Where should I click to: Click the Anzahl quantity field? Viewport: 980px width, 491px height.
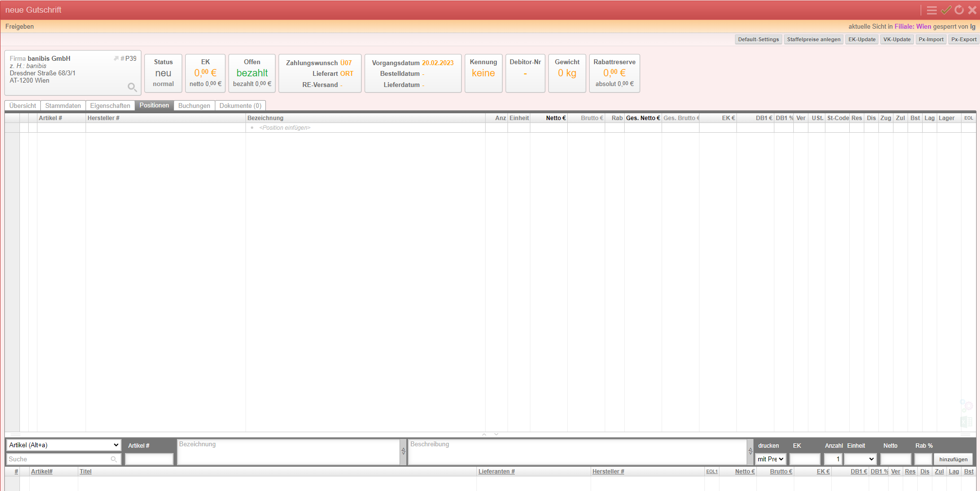coord(833,459)
